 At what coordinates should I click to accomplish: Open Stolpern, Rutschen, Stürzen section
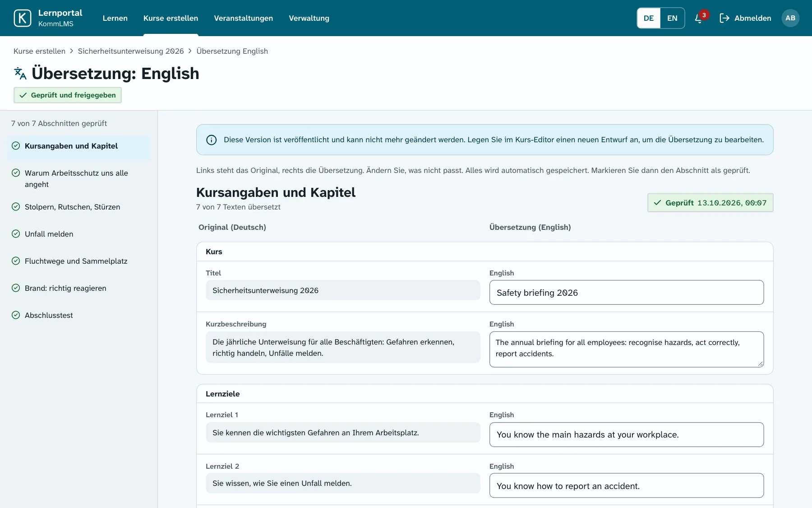click(x=78, y=207)
